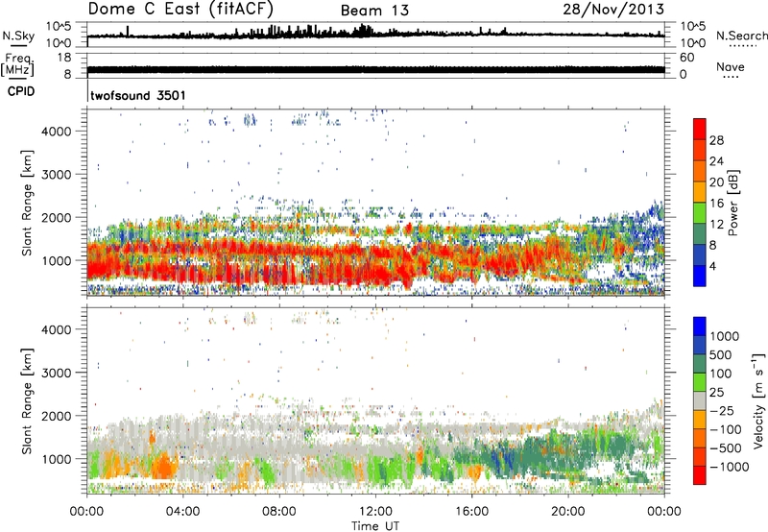
Task: Click the "2000" tick on velocity panel
Action: tap(57, 416)
